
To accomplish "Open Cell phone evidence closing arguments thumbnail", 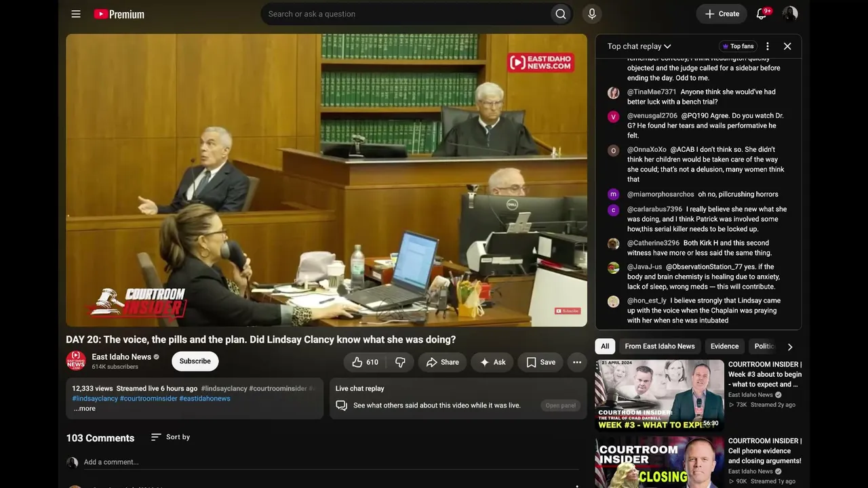I will coord(660,462).
